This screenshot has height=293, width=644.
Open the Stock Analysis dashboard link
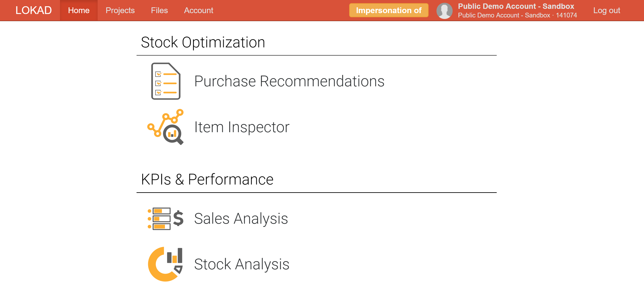(x=242, y=264)
